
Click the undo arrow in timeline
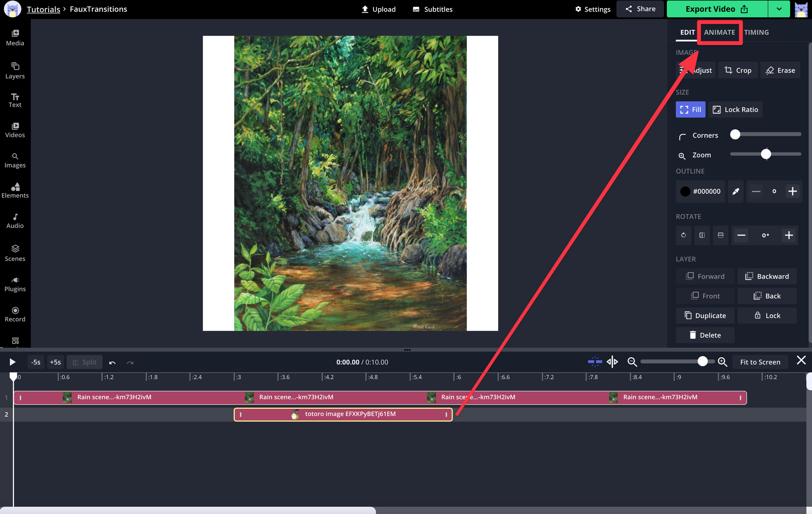pyautogui.click(x=112, y=363)
